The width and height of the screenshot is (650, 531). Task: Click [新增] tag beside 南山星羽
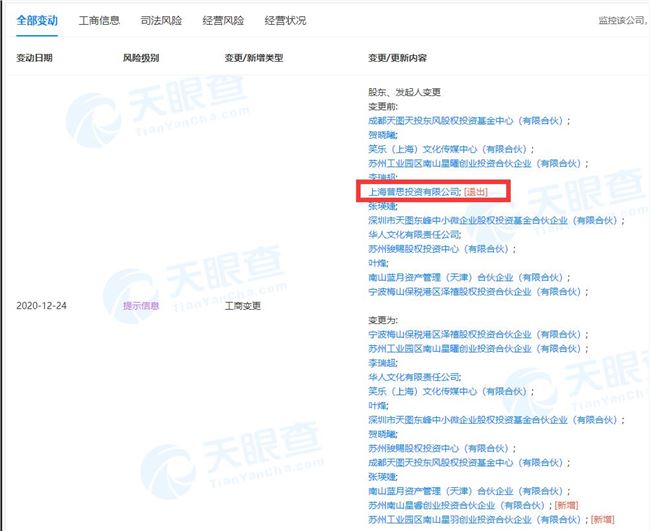click(x=603, y=519)
